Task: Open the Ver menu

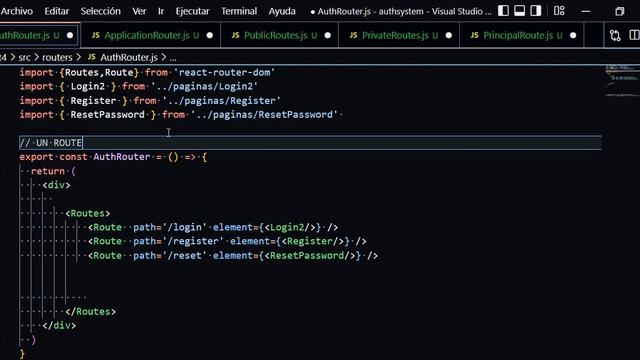Action: [x=139, y=11]
